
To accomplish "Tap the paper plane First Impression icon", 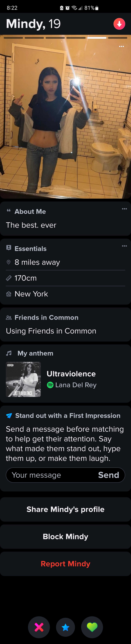I will tap(9, 416).
